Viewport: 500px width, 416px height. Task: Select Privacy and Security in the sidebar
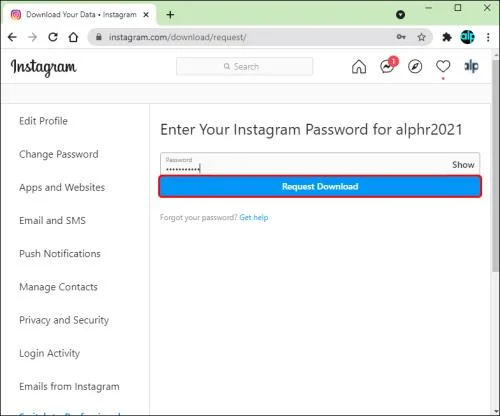pos(64,320)
